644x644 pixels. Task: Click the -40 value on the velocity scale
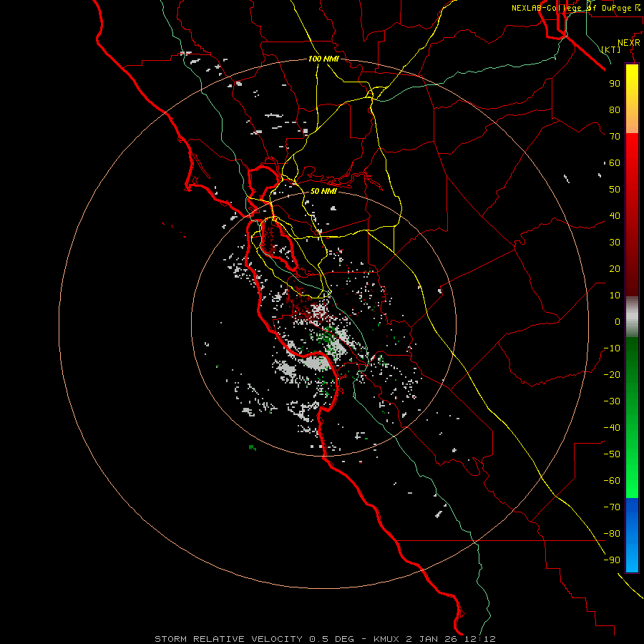coord(612,428)
